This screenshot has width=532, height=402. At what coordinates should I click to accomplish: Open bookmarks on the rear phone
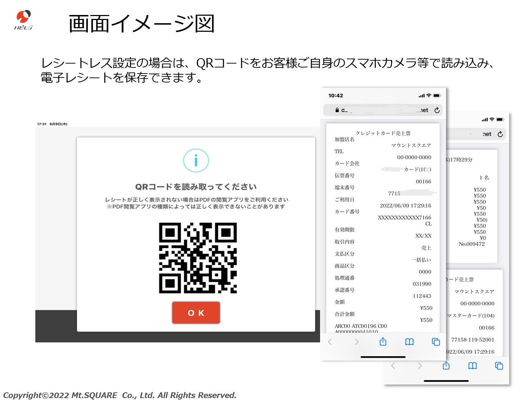(472, 366)
